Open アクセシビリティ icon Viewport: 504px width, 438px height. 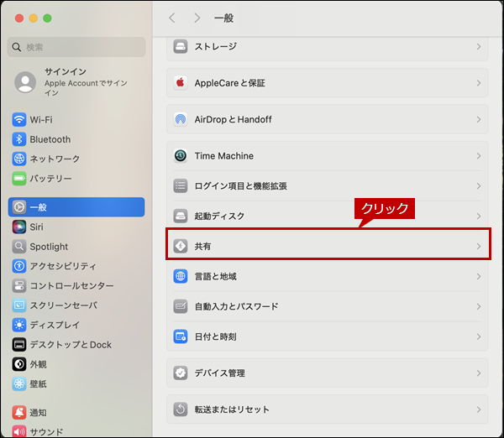point(19,266)
